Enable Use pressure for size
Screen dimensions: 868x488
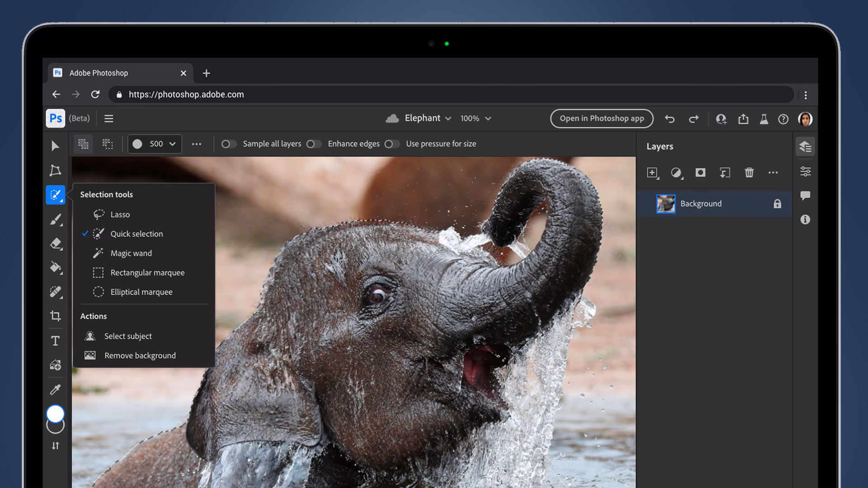point(392,144)
